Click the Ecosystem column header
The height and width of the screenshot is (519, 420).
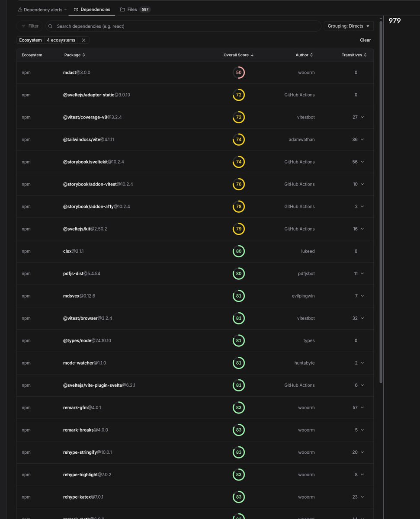[32, 55]
